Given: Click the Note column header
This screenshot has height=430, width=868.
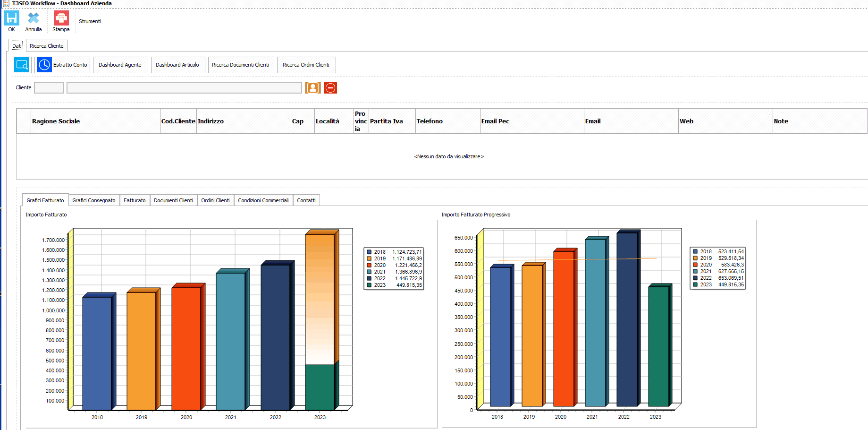Looking at the screenshot, I should click(820, 121).
